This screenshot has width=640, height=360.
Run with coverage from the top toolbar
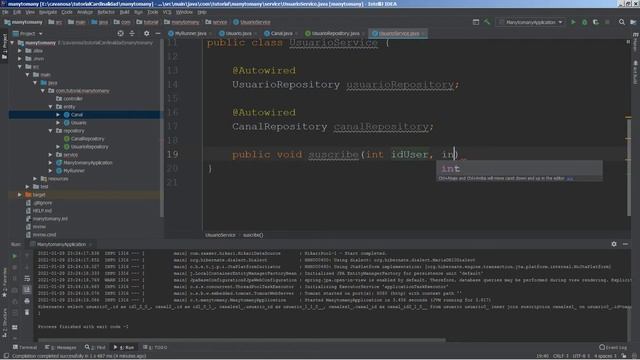tap(596, 22)
